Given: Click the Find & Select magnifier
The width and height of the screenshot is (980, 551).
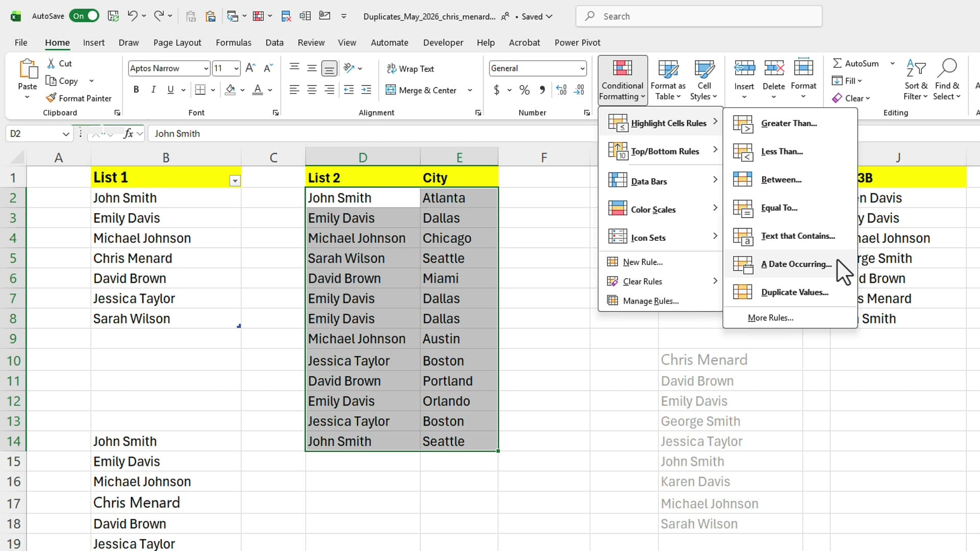Looking at the screenshot, I should point(947,68).
